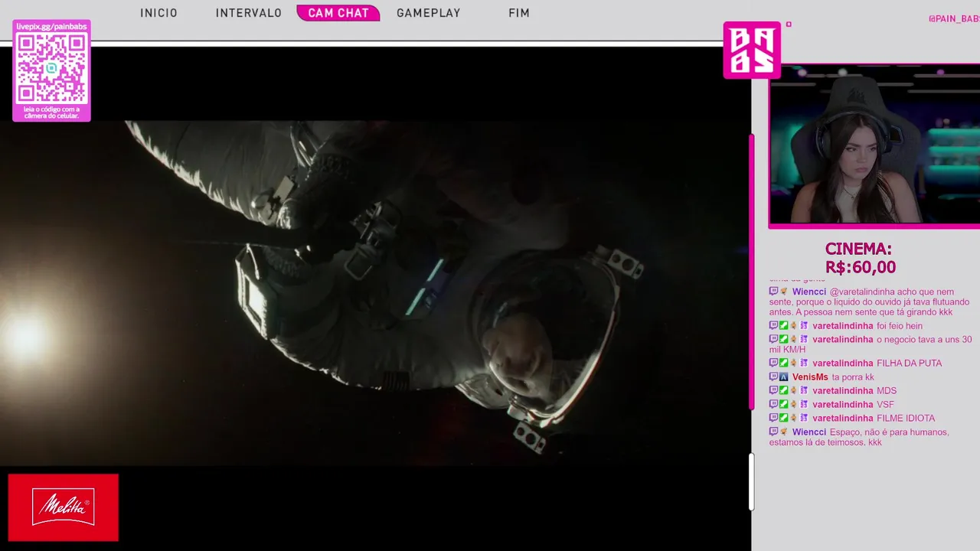This screenshot has height=551, width=980.
Task: Click Twitch badge on "Espaço, não é" row
Action: click(x=773, y=432)
